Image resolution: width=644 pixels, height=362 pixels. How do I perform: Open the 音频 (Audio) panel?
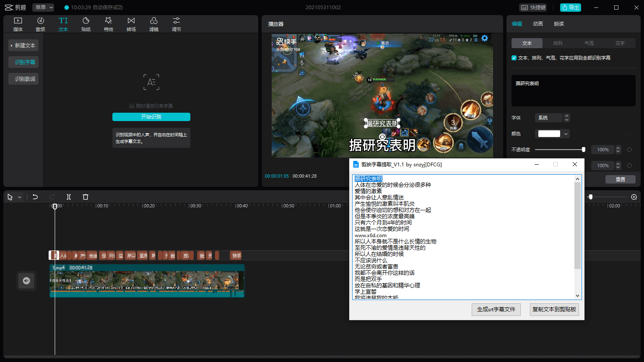(40, 23)
